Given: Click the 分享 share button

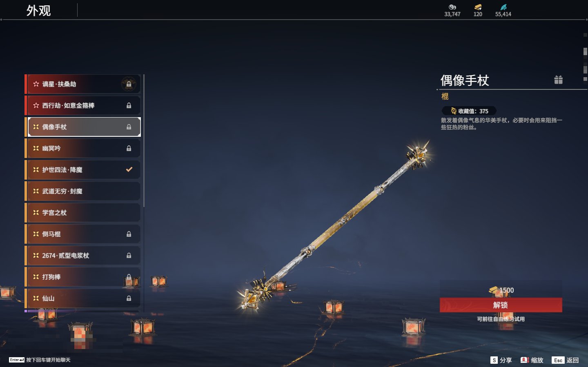Looking at the screenshot, I should click(501, 360).
